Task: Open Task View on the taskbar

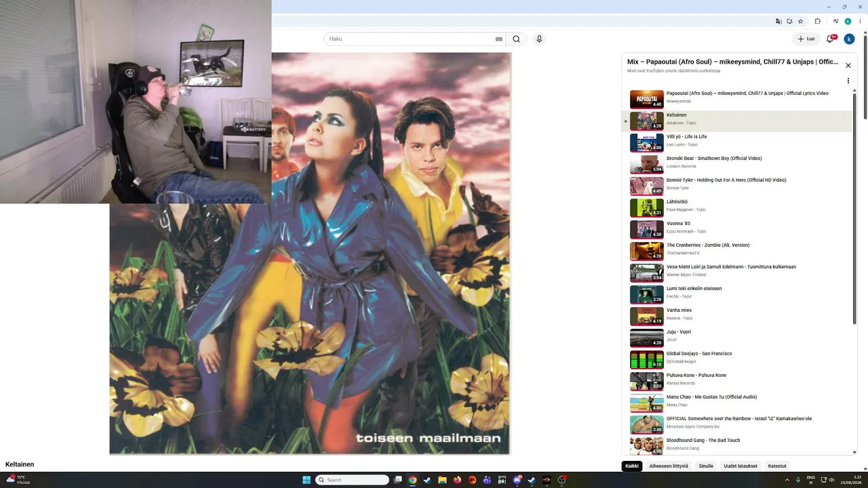Action: 397,480
